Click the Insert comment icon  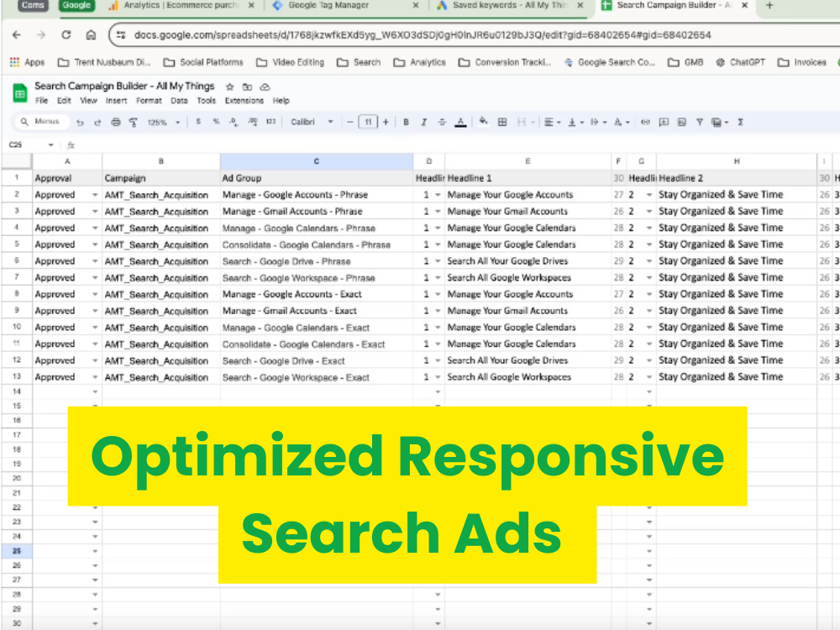tap(664, 122)
